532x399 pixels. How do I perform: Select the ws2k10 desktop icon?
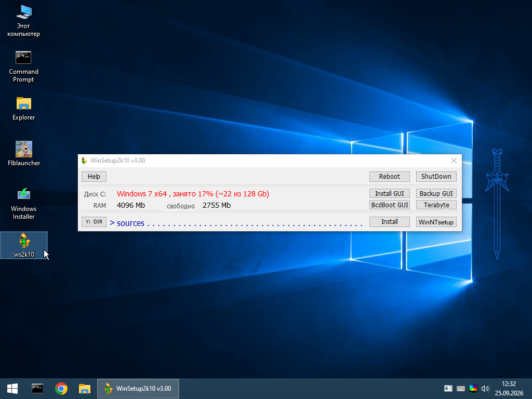24,245
